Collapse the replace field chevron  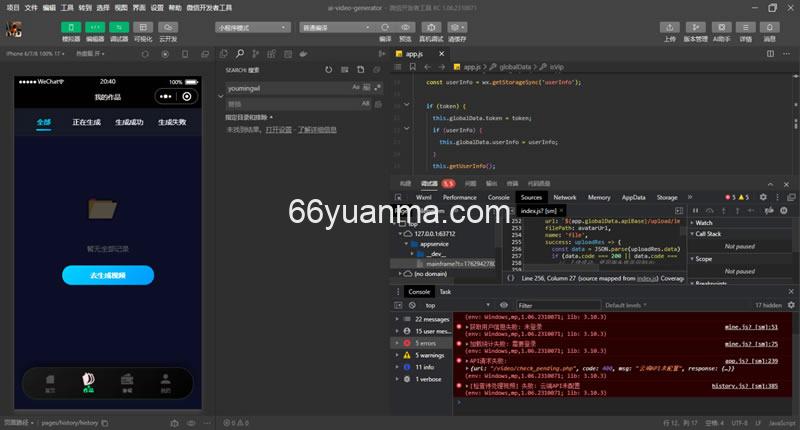coord(220,96)
